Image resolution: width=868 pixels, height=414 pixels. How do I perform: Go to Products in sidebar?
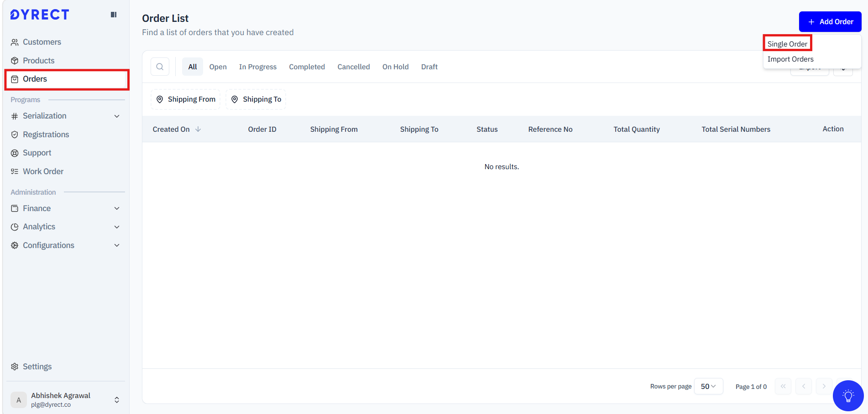click(x=38, y=61)
